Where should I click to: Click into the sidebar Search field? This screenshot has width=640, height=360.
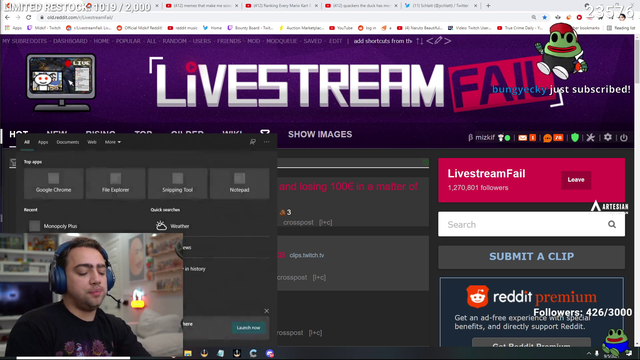531,224
